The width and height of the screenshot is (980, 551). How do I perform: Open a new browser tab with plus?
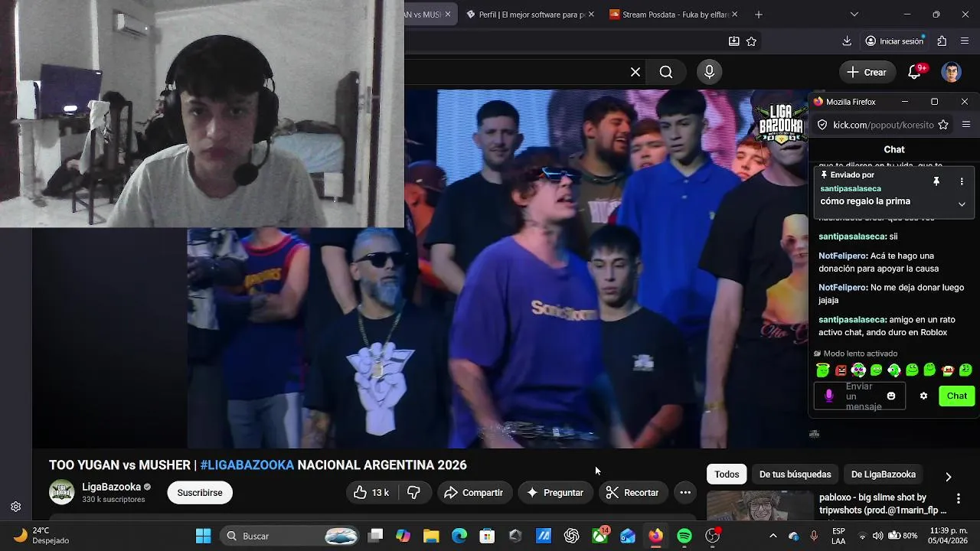pyautogui.click(x=759, y=15)
